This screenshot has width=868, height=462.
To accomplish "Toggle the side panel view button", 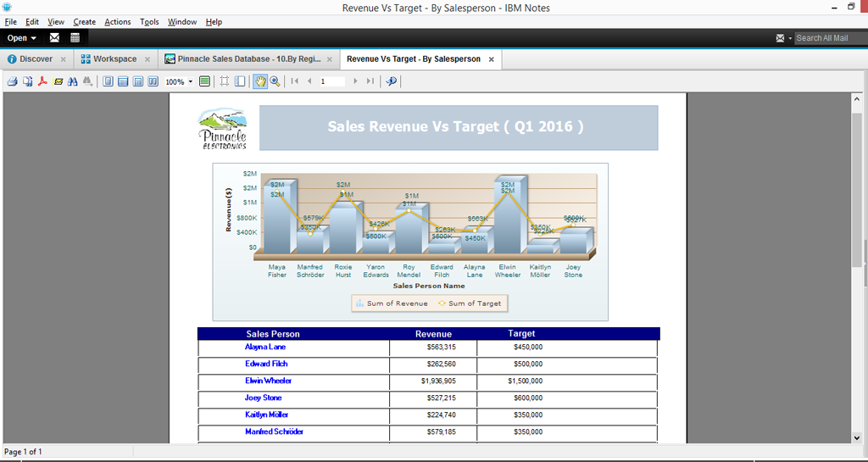I will [x=240, y=81].
